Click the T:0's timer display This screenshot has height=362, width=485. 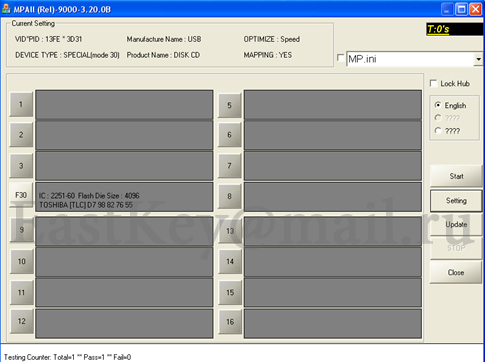point(454,29)
